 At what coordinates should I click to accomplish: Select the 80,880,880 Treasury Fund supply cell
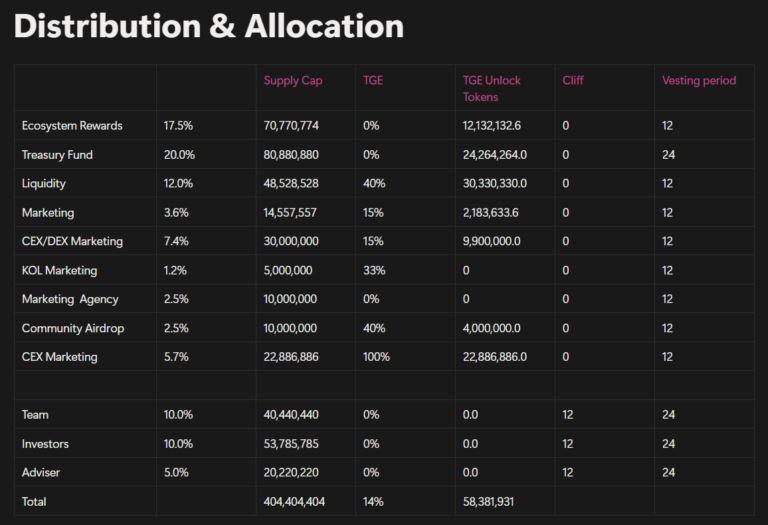pos(291,155)
